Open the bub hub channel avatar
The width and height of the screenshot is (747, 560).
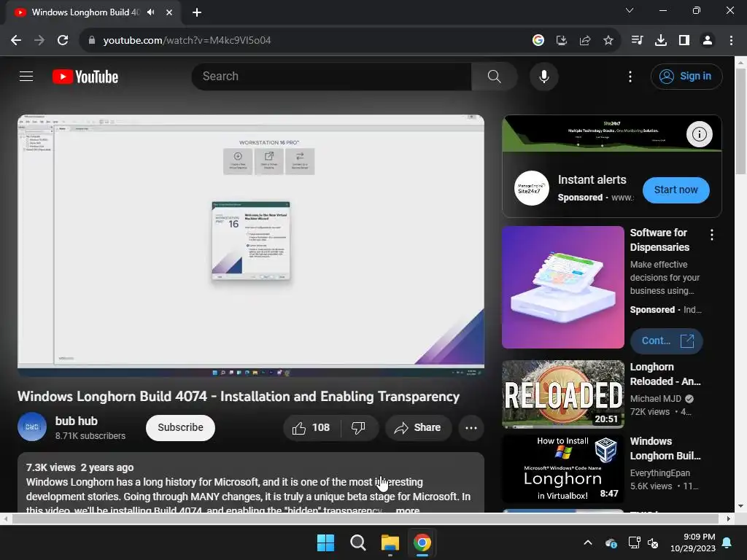[32, 427]
